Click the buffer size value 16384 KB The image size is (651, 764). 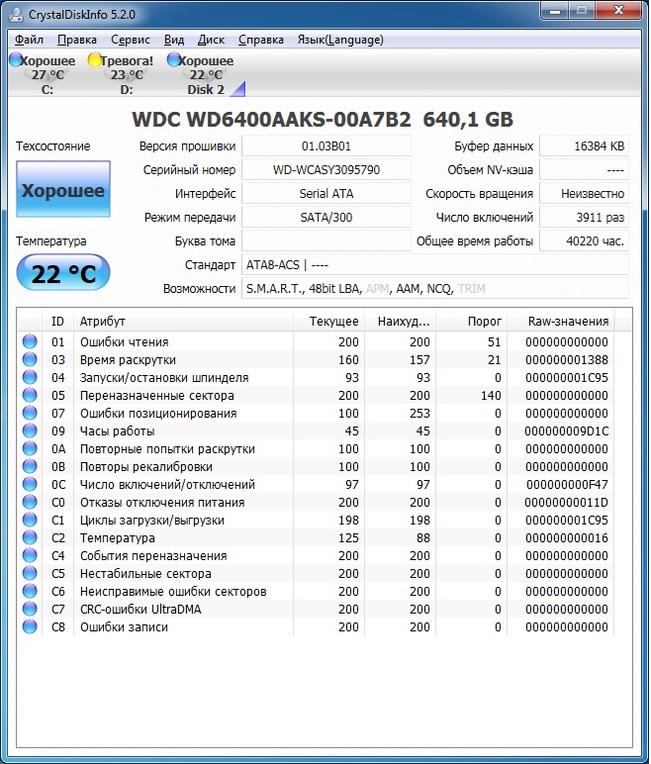pyautogui.click(x=584, y=146)
